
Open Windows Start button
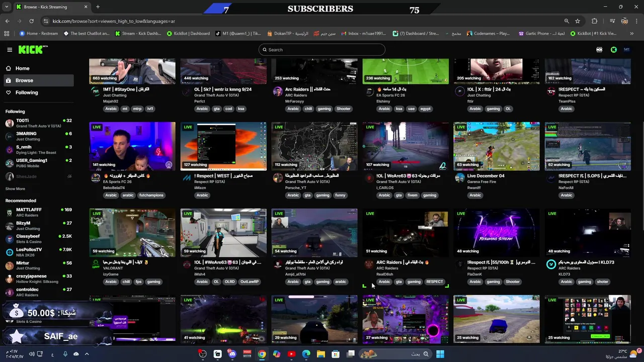[x=440, y=354]
